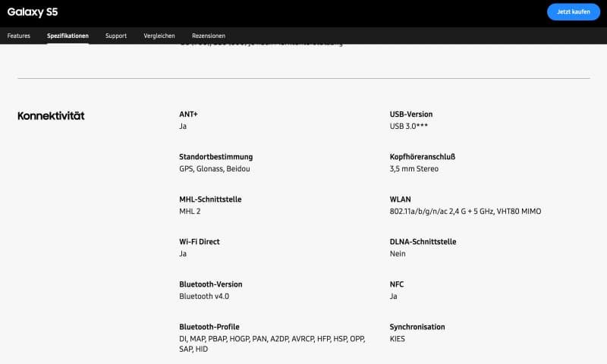Go to the Rezensionen tab
Screen dimensions: 607x364
209,36
